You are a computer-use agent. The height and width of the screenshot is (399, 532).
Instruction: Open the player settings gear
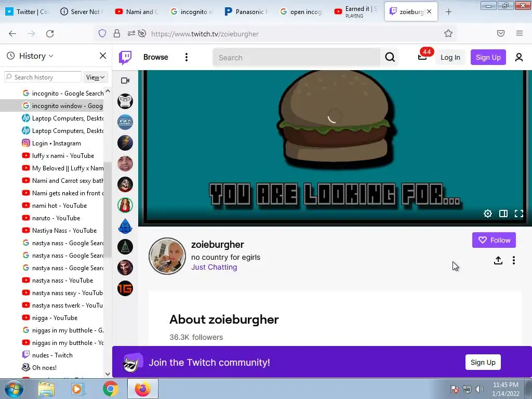pos(487,214)
